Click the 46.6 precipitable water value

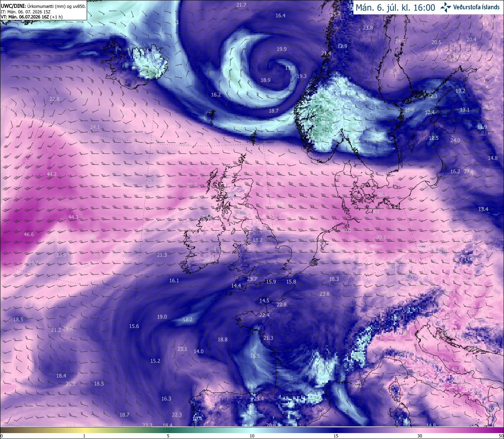click(29, 234)
